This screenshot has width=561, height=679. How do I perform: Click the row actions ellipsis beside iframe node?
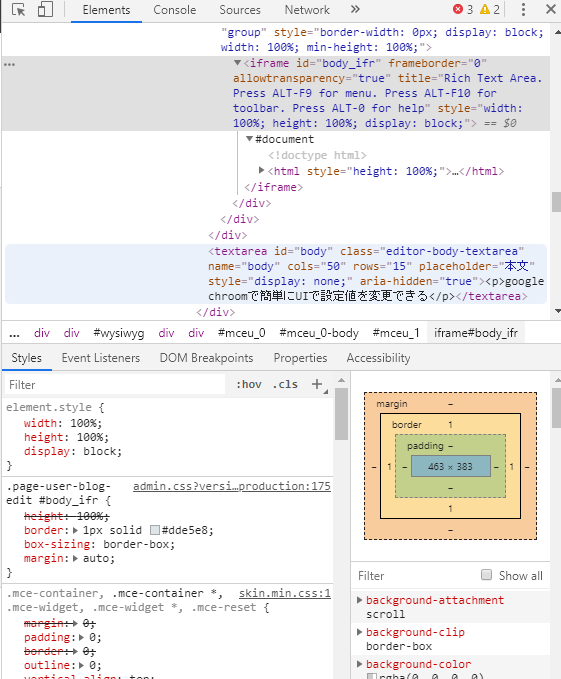tap(10, 64)
